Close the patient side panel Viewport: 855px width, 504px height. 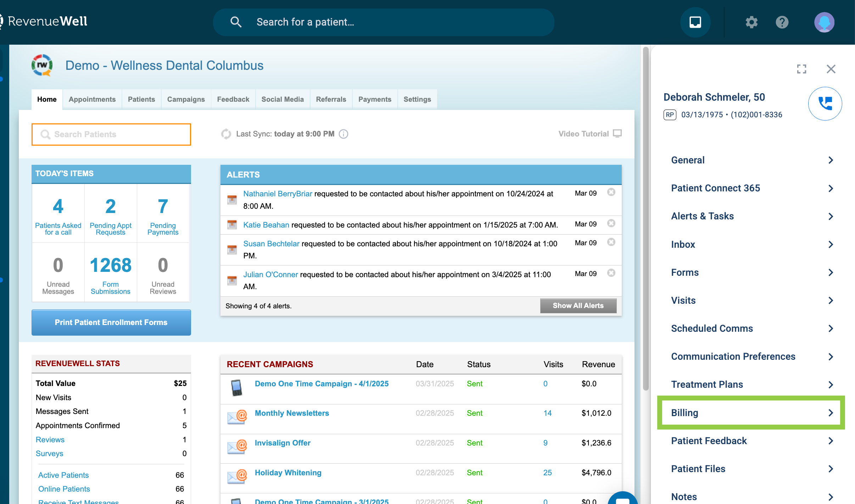(x=831, y=69)
